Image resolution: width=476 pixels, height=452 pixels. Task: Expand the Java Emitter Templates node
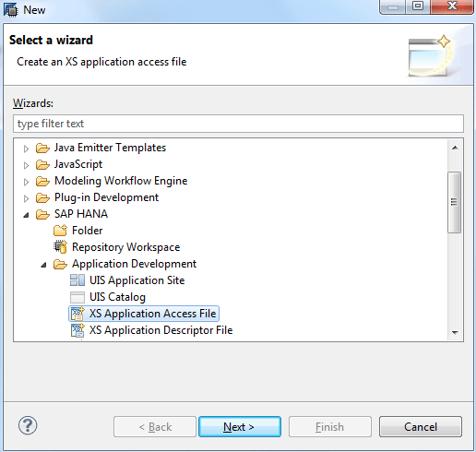pos(26,149)
